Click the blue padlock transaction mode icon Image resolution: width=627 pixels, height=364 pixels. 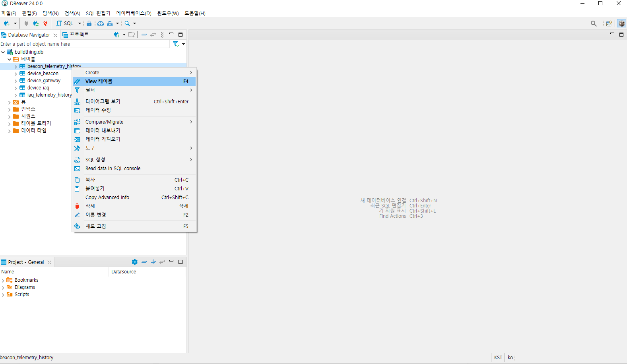point(89,23)
